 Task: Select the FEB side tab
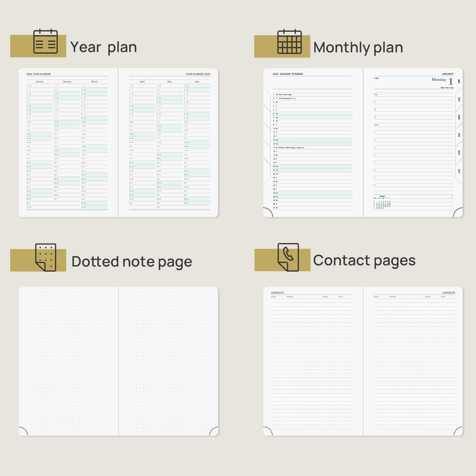point(459,99)
